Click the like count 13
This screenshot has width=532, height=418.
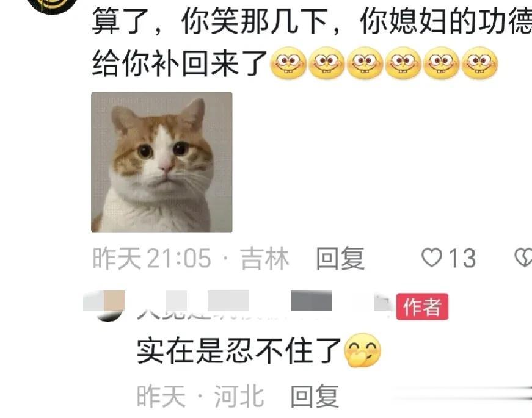pyautogui.click(x=462, y=258)
